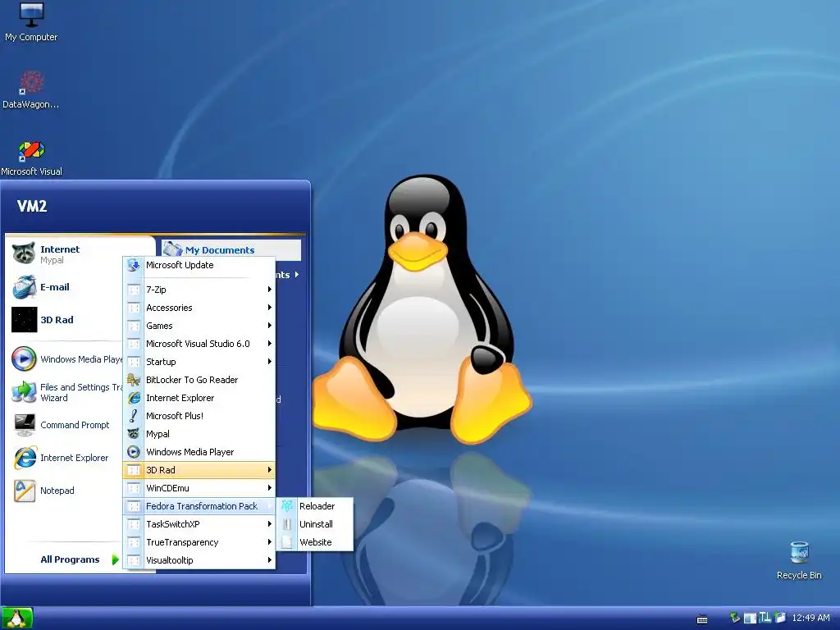Click the Games folder icon
This screenshot has width=840, height=630.
click(x=134, y=326)
